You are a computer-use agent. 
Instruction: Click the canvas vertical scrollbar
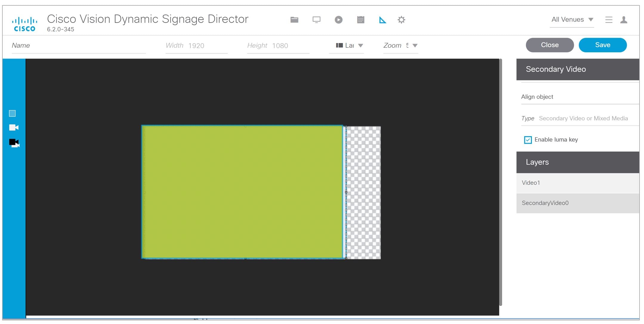click(501, 182)
